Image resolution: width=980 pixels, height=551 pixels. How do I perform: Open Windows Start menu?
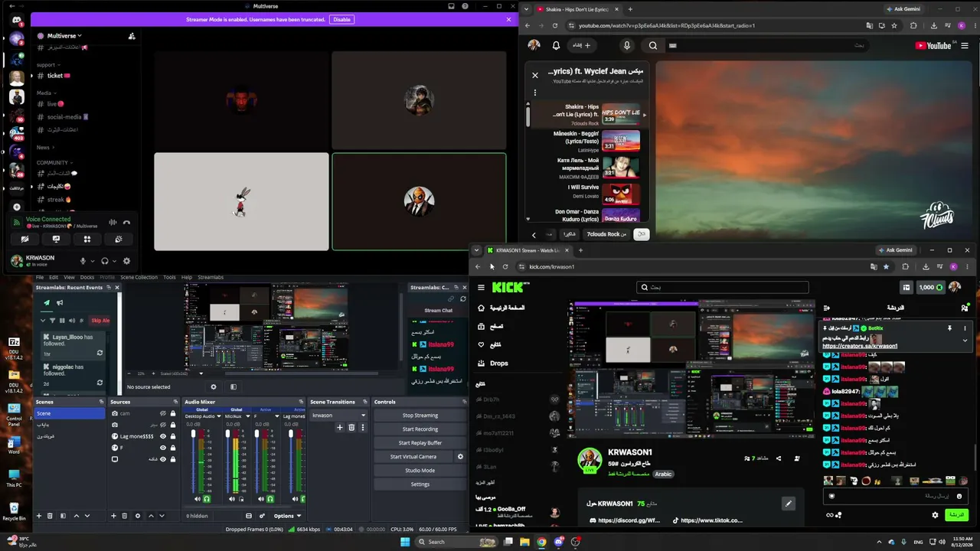(x=405, y=542)
